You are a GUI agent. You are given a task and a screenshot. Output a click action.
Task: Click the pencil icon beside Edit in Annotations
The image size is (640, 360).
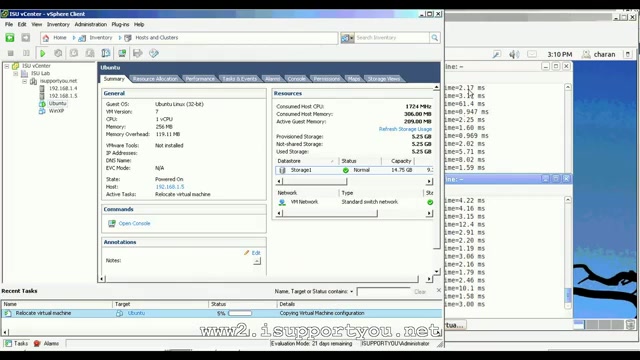coord(247,253)
